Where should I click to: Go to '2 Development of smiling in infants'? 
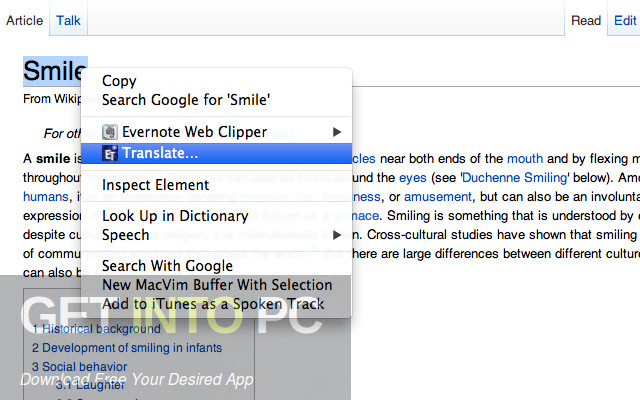point(127,348)
